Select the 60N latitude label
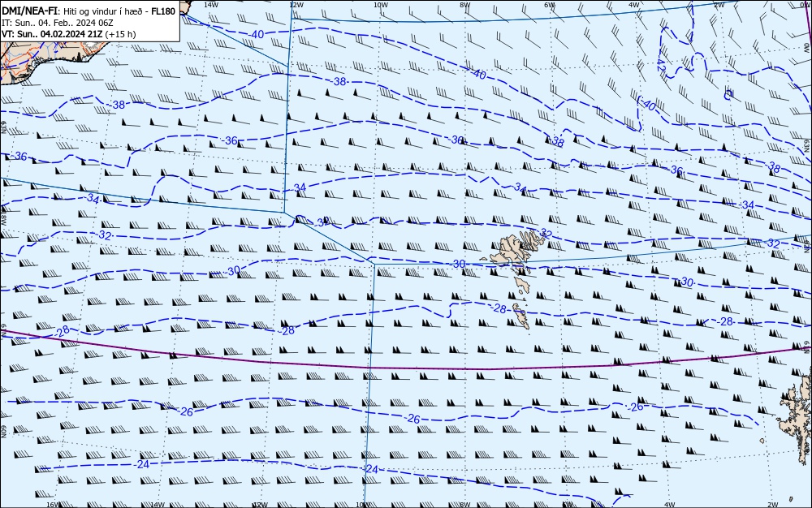Screen dimensions: 812x508 (x=3, y=433)
